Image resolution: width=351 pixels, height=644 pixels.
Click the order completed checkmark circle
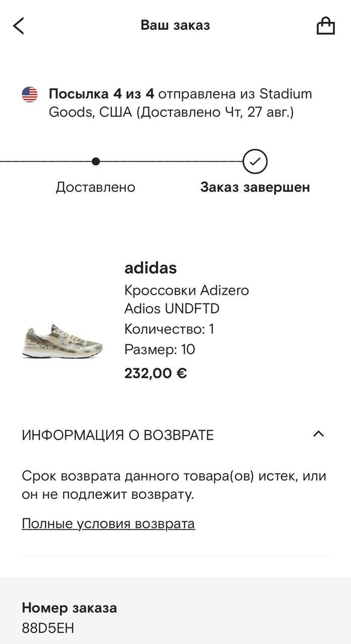(x=255, y=162)
